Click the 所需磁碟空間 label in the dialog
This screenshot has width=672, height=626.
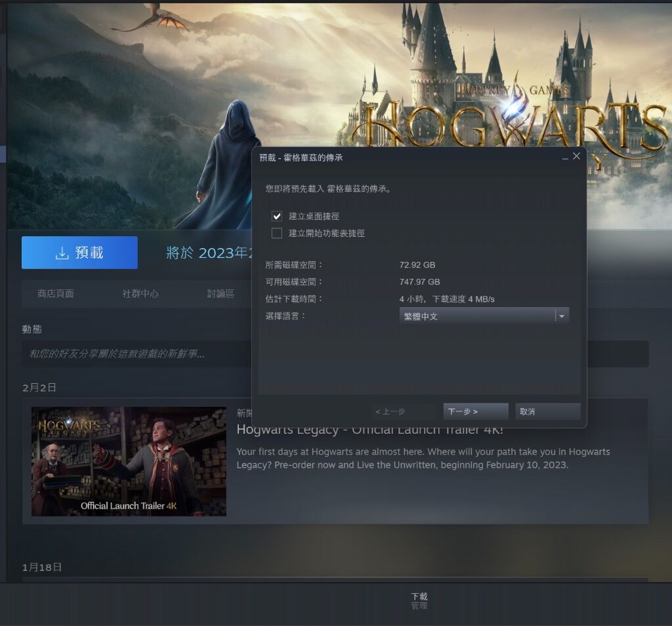click(293, 265)
